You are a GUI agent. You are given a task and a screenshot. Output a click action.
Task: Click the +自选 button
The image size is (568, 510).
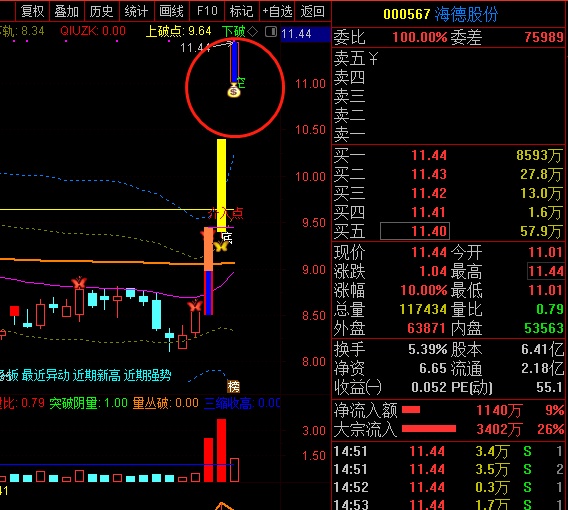coord(277,11)
